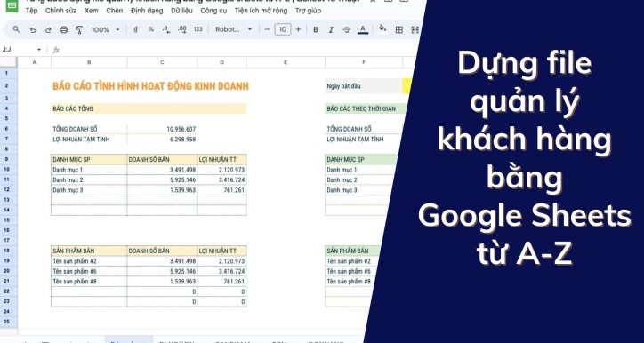
Task: Toggle strikethrough formatting
Action: tap(347, 29)
